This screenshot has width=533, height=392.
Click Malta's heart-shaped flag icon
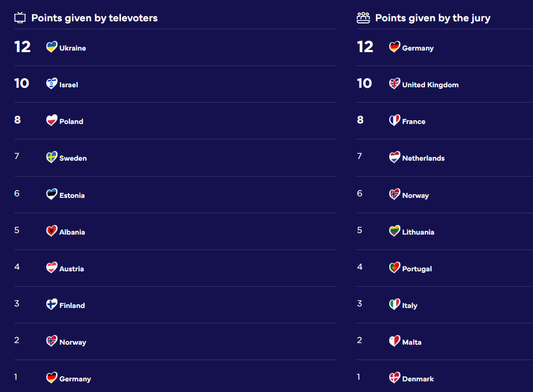[395, 341]
